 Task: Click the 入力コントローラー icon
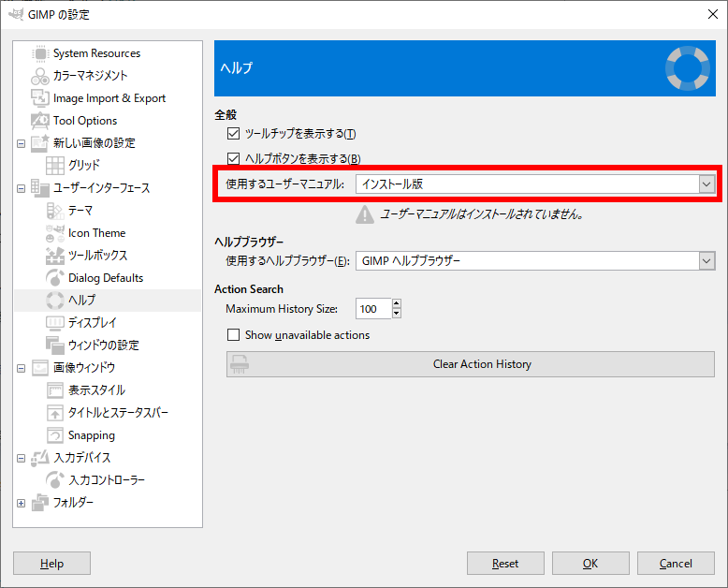coord(55,479)
